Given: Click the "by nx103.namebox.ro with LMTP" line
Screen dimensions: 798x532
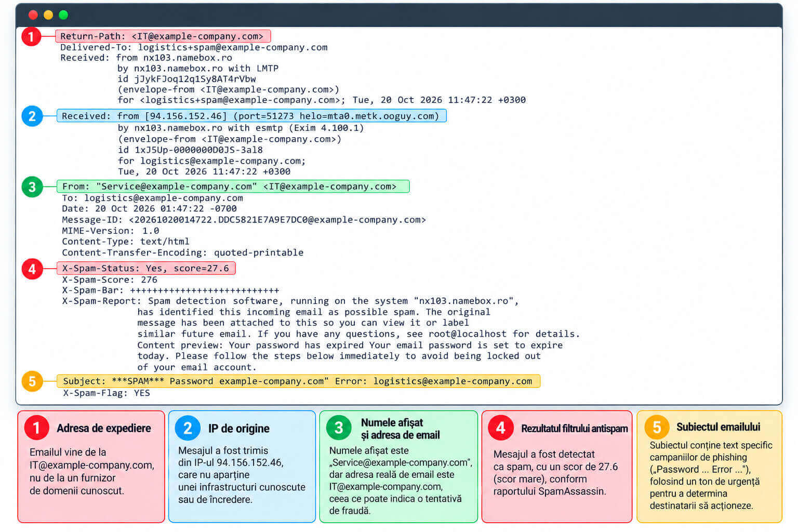Looking at the screenshot, I should (198, 68).
